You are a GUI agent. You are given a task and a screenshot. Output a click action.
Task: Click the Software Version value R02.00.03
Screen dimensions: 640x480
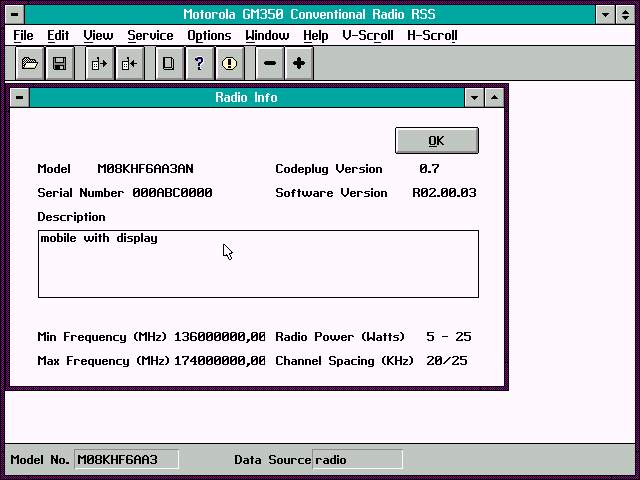click(444, 193)
